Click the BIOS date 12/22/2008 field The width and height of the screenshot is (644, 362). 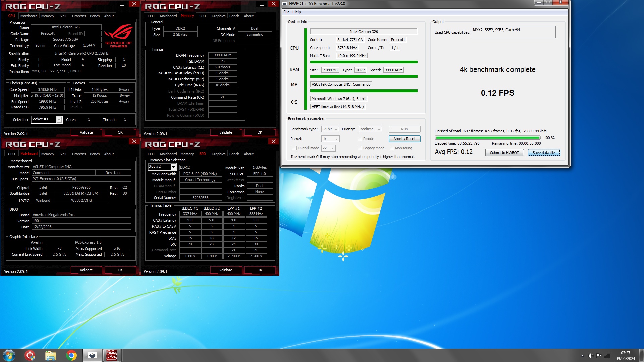(x=82, y=227)
